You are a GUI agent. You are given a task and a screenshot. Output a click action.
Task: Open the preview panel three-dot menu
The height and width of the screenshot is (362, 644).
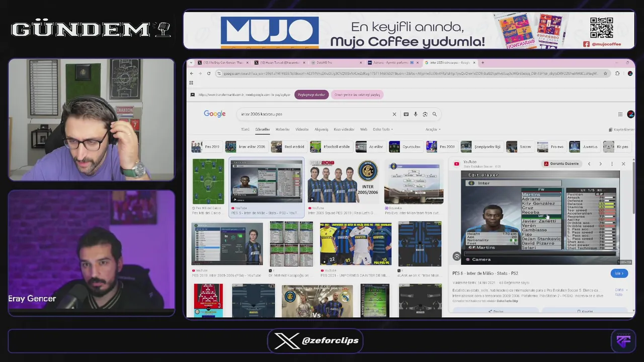pos(612,164)
